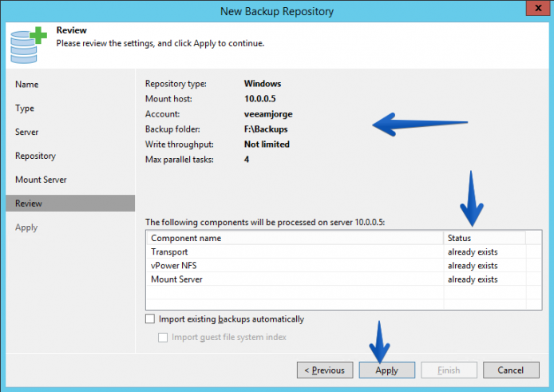Viewport: 554px width, 392px height.
Task: Click the Apply button
Action: click(x=387, y=370)
